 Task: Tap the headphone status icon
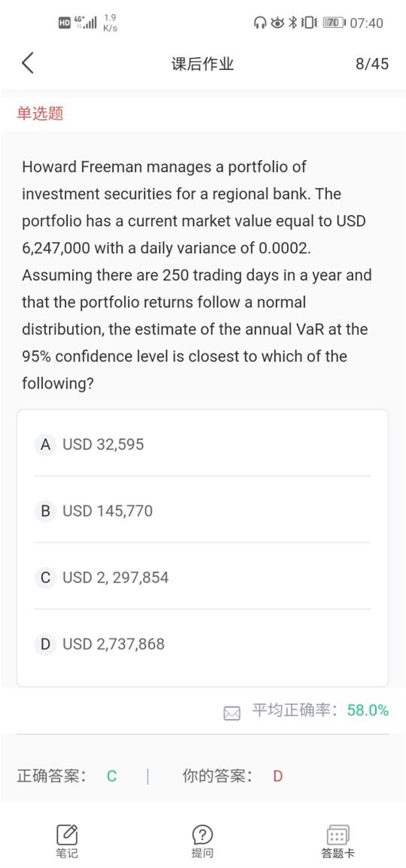[260, 23]
